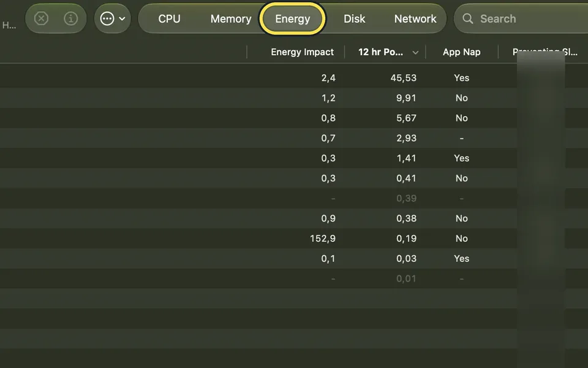Select the row with 12 hr power 0,38
The height and width of the screenshot is (368, 588).
pos(294,218)
